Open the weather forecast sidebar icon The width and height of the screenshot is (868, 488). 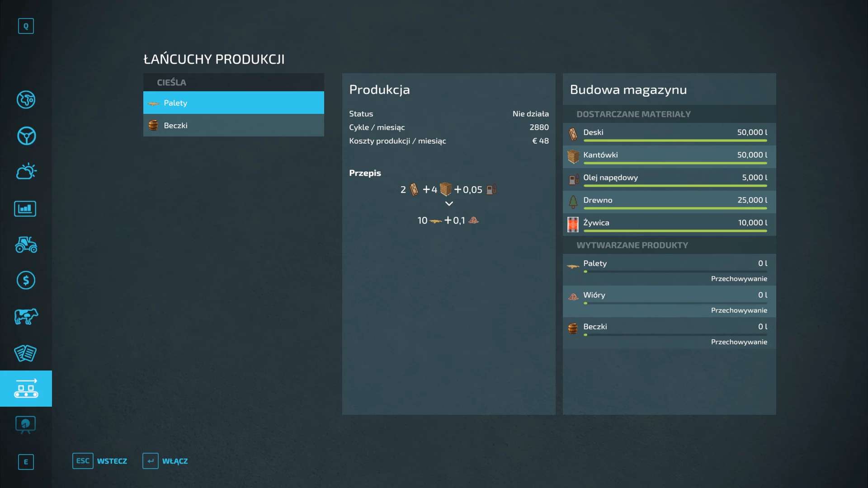point(26,172)
